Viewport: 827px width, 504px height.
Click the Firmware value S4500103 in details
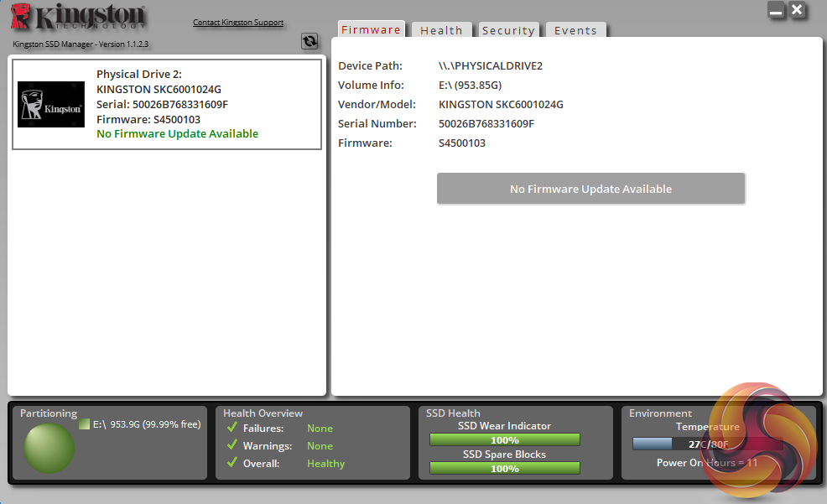462,143
